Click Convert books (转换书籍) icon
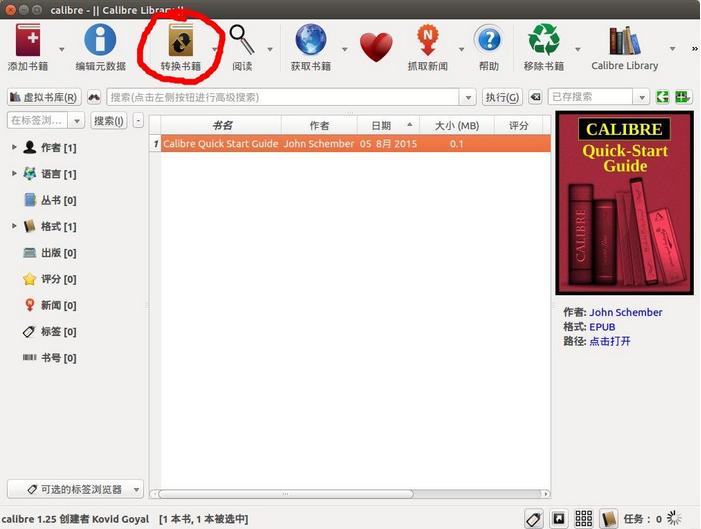The width and height of the screenshot is (701, 529). pyautogui.click(x=181, y=40)
